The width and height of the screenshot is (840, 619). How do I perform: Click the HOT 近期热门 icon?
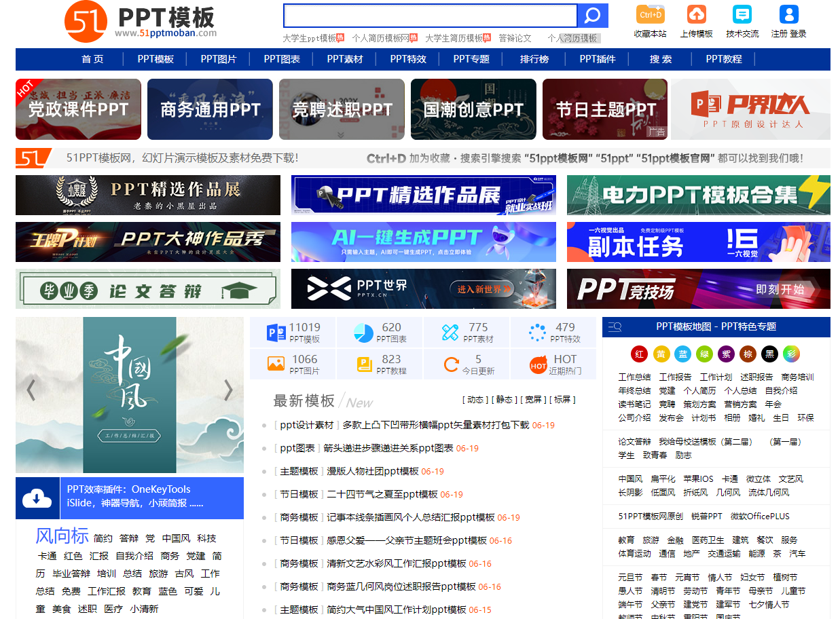click(538, 365)
